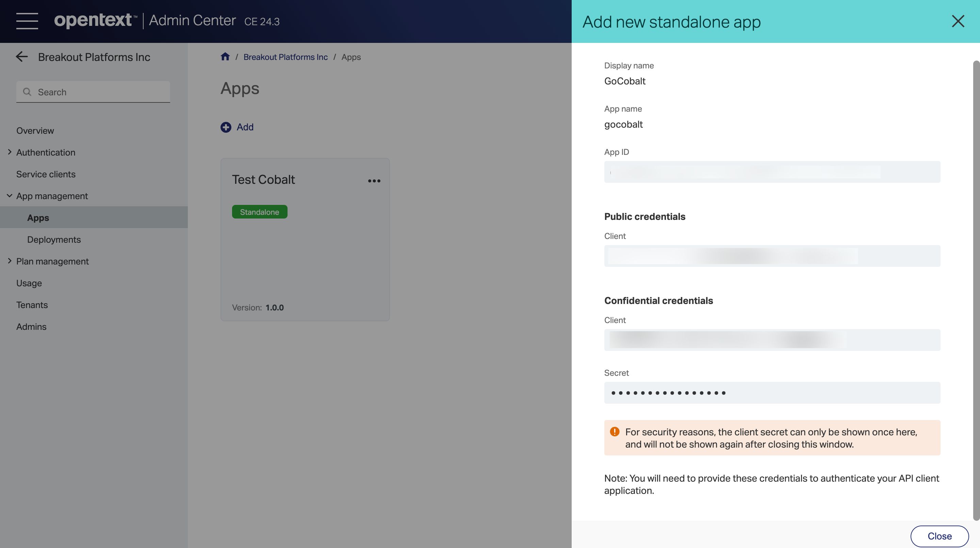Open Deployments in the sidebar
The image size is (980, 548).
(54, 239)
